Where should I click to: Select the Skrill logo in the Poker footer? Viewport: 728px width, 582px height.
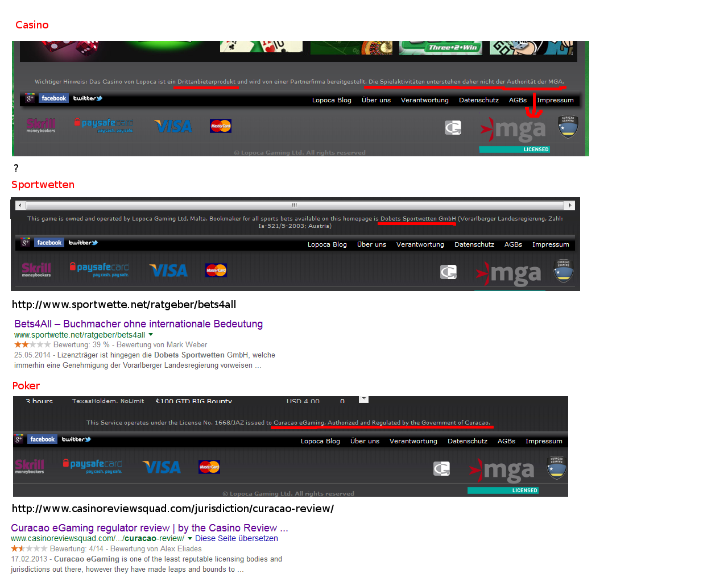pos(30,466)
